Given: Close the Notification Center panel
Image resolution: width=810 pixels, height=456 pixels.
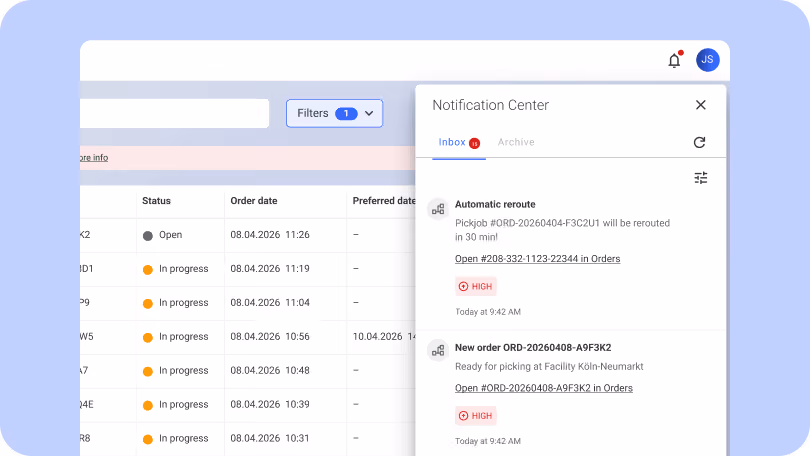Looking at the screenshot, I should click(x=700, y=105).
